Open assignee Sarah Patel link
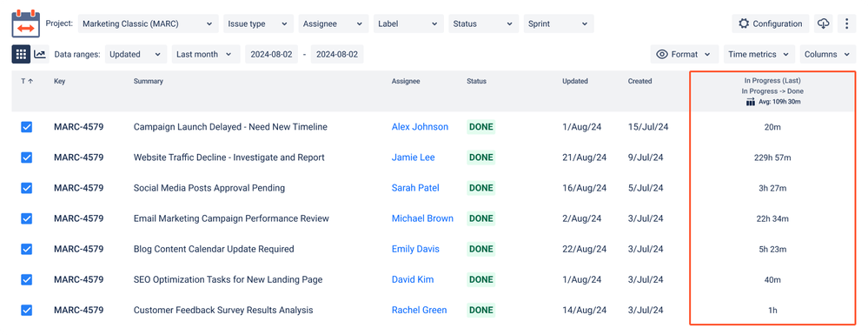Image resolution: width=868 pixels, height=335 pixels. [415, 188]
